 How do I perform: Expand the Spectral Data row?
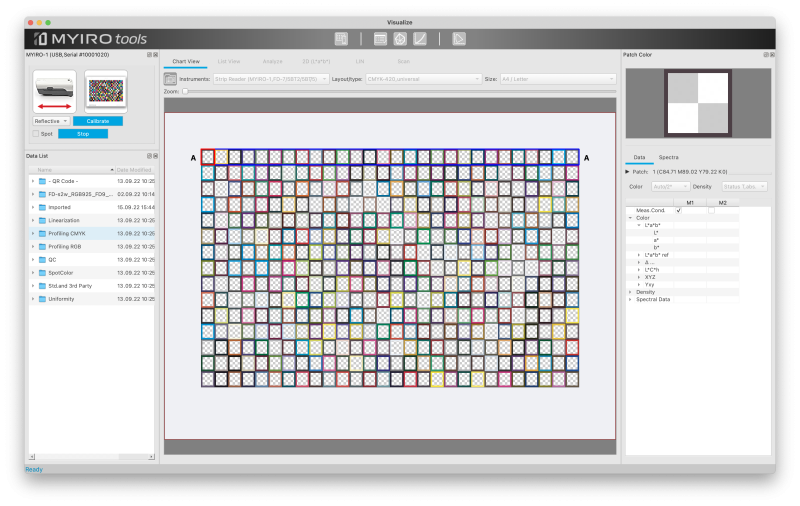630,299
